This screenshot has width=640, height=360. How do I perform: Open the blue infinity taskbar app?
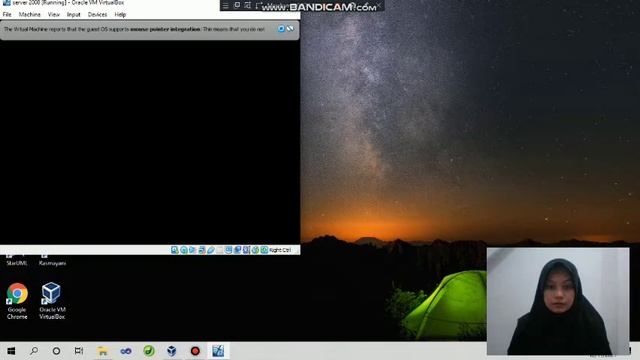tap(126, 351)
